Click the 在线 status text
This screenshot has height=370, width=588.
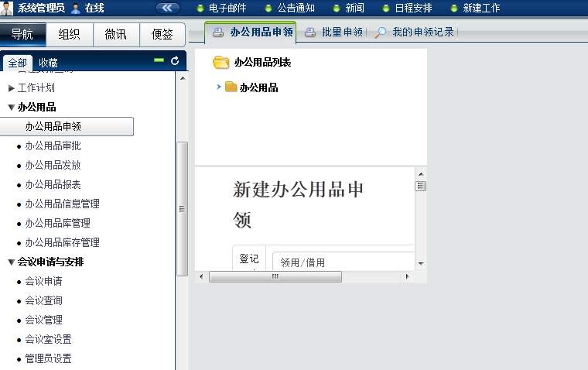click(x=94, y=8)
